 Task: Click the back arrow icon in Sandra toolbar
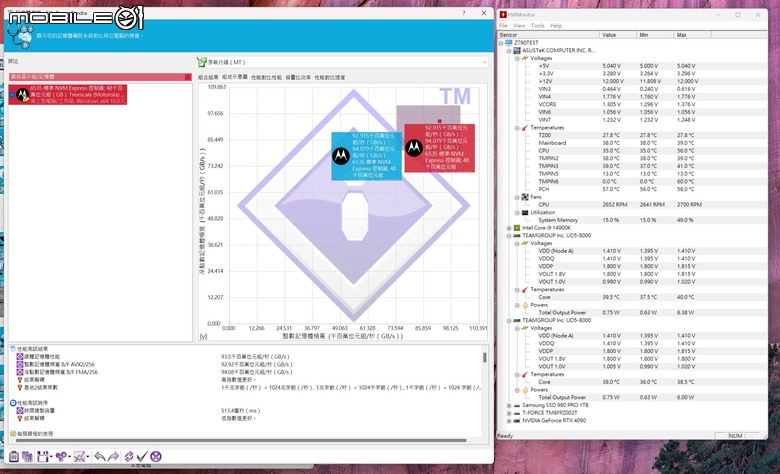coord(99,456)
